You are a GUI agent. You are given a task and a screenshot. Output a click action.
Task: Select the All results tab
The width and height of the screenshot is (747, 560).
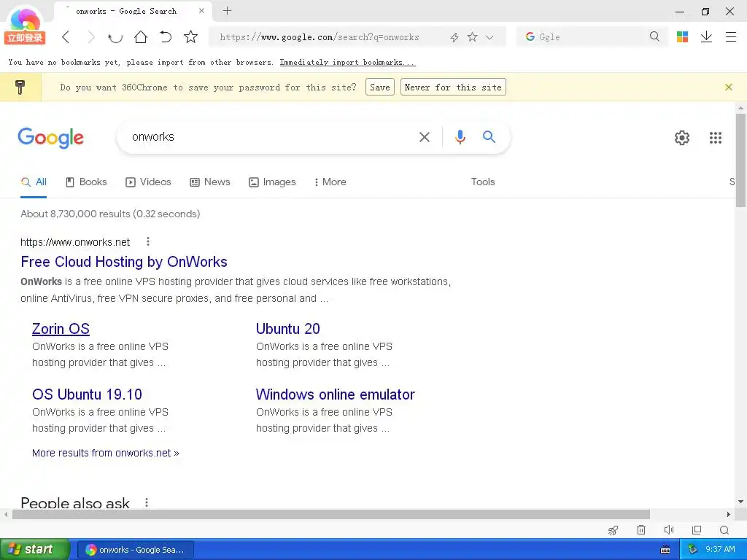tap(34, 182)
